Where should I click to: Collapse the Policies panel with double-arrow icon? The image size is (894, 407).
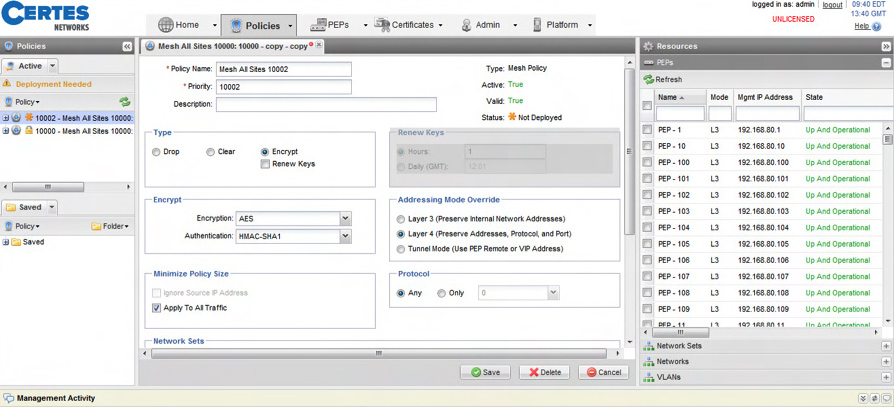[127, 47]
